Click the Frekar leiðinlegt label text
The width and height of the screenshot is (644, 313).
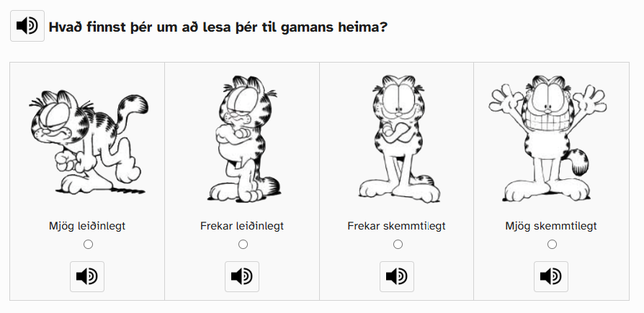coord(242,226)
